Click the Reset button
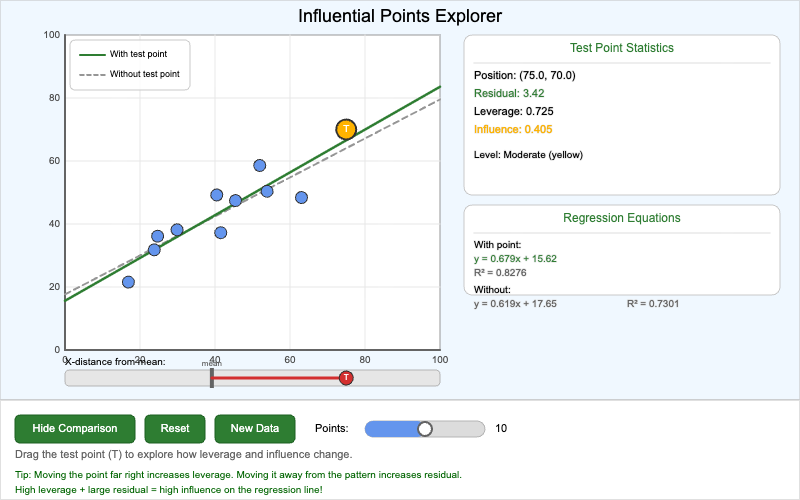 pyautogui.click(x=175, y=429)
